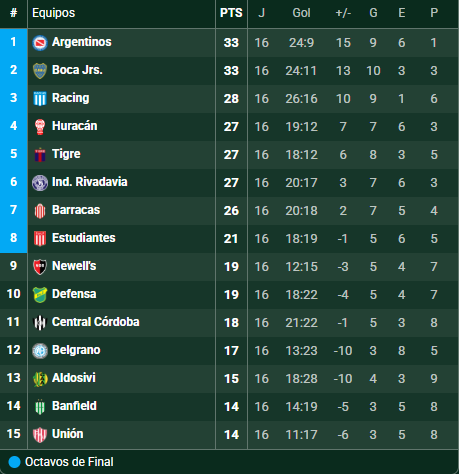
Task: Click the Argentinos team crest icon
Action: tap(40, 43)
